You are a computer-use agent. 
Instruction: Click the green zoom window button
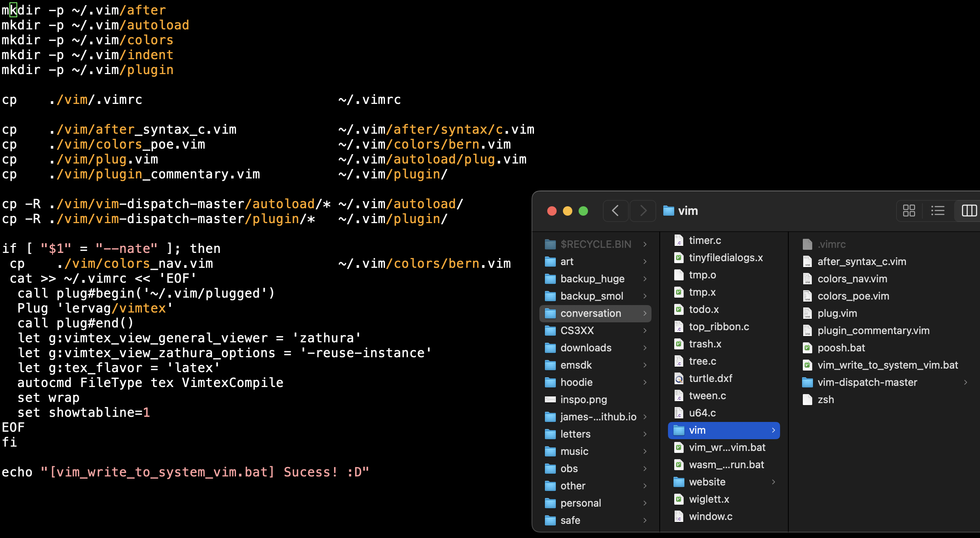pos(583,211)
